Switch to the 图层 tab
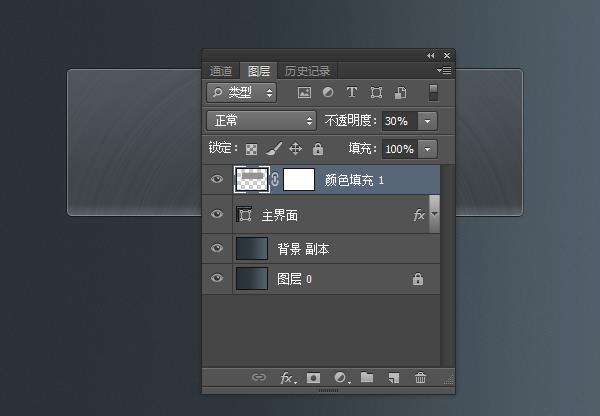The image size is (600, 416). pos(259,71)
